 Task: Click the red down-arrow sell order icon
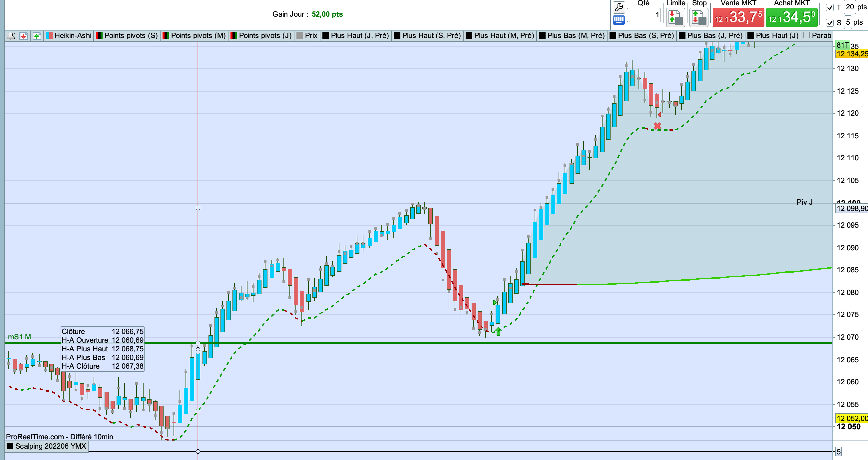tap(24, 36)
